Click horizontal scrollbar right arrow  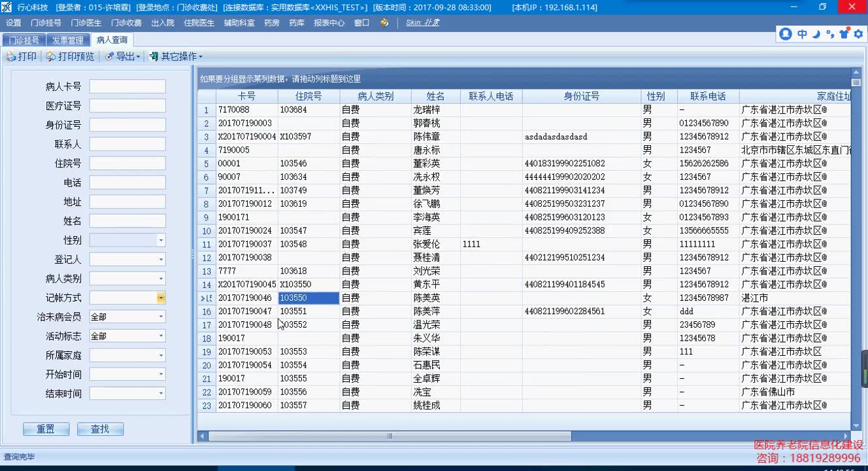point(847,436)
